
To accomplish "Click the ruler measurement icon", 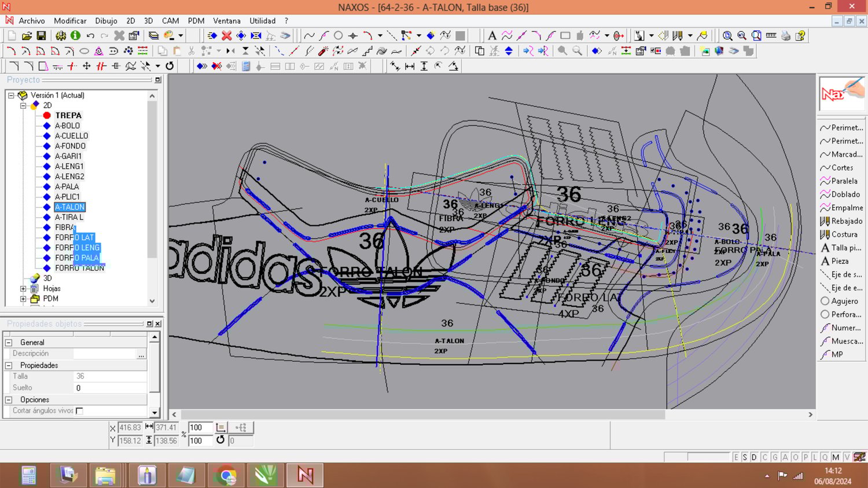I will 771,36.
